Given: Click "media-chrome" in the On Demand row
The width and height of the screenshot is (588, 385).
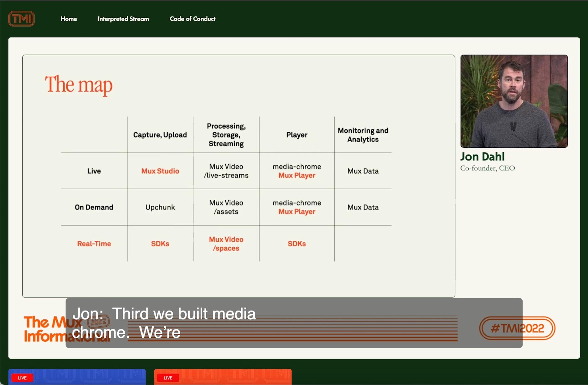Looking at the screenshot, I should coord(297,203).
